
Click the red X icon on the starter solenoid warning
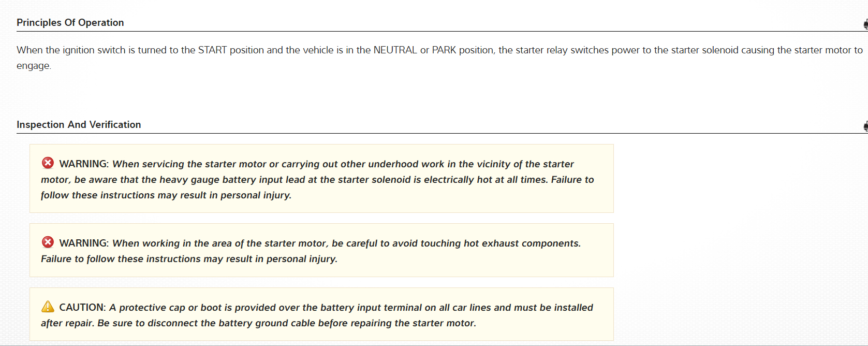48,163
